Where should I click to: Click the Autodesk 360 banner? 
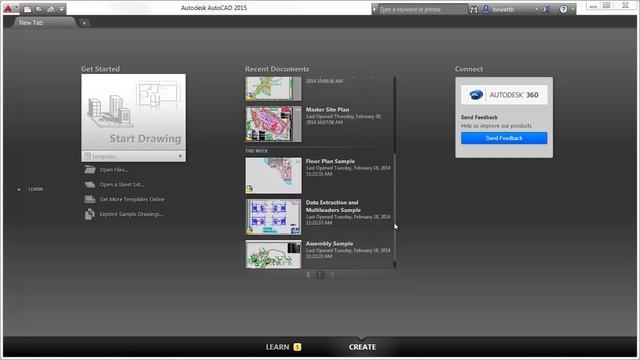tap(504, 95)
